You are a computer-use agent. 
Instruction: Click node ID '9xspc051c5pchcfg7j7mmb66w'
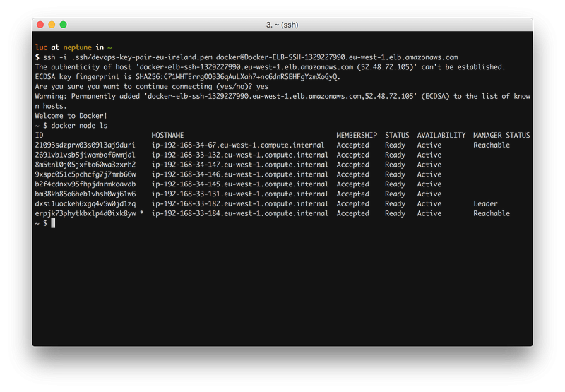coord(85,174)
